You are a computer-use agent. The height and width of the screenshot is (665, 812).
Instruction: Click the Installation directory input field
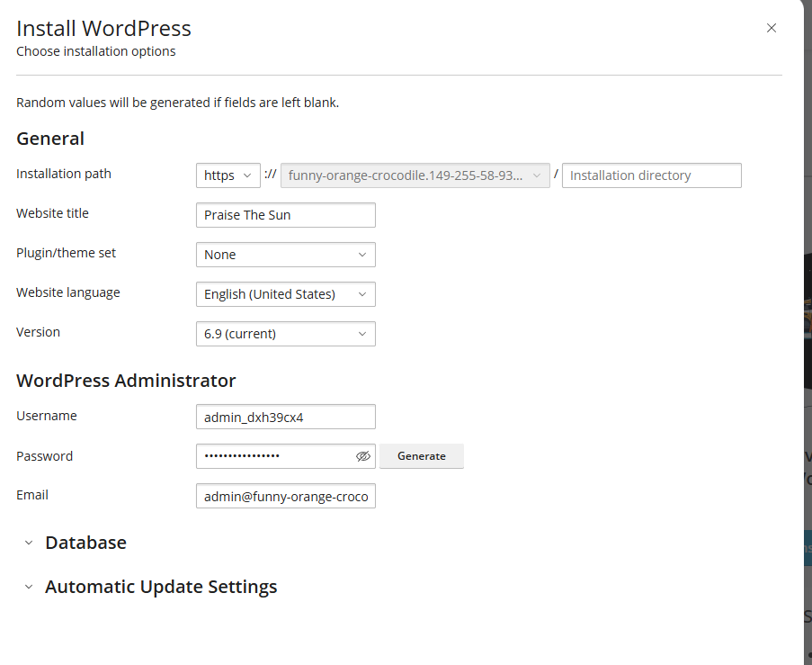pyautogui.click(x=651, y=175)
